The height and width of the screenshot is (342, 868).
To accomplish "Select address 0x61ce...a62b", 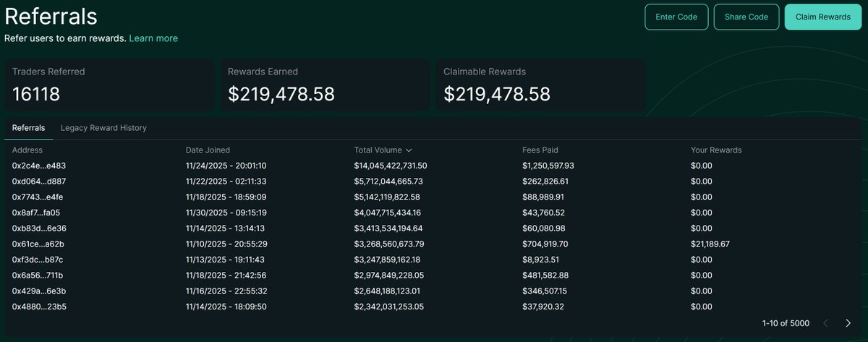I will pyautogui.click(x=38, y=244).
